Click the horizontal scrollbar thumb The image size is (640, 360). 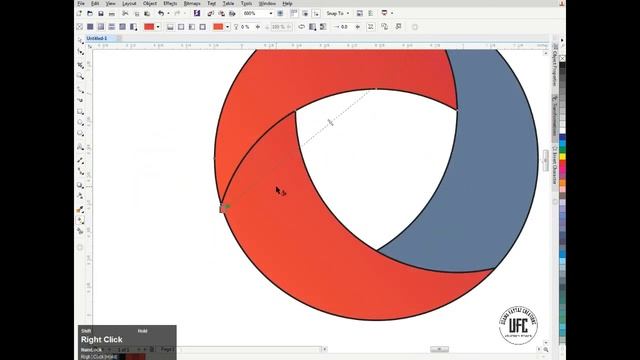click(440, 349)
